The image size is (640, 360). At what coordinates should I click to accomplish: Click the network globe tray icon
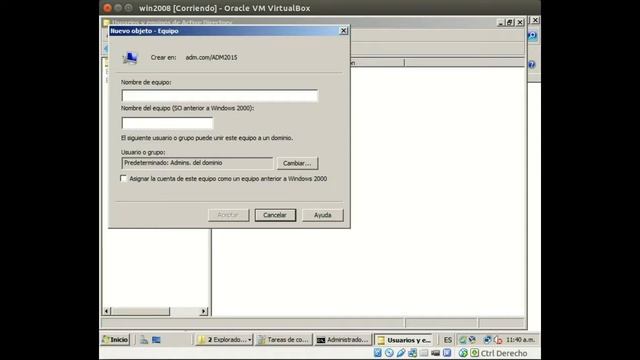tap(472, 340)
